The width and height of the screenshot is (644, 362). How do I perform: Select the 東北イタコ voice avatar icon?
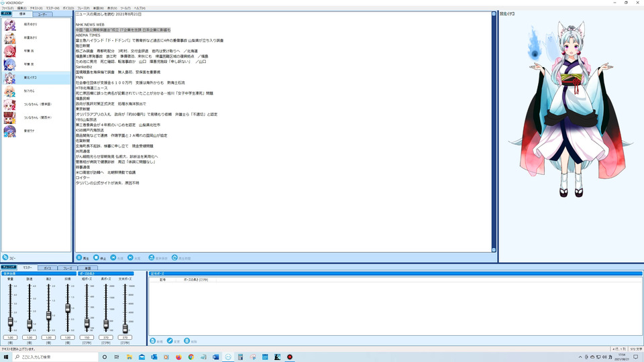(10, 78)
